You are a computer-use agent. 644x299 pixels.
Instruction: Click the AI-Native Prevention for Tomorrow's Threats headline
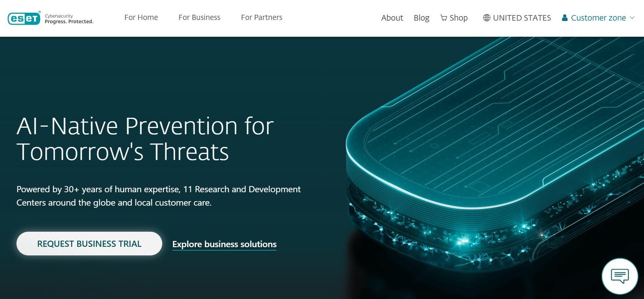(x=145, y=139)
